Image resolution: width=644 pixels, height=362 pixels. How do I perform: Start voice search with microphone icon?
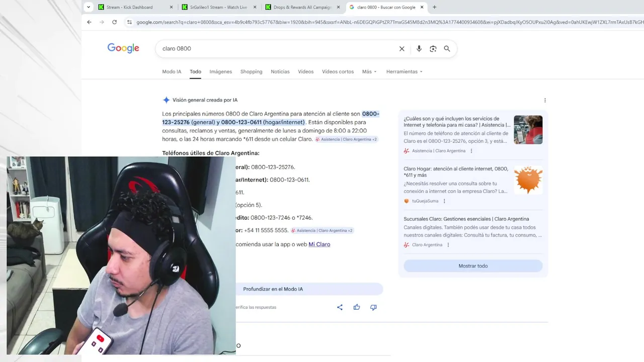pyautogui.click(x=419, y=49)
